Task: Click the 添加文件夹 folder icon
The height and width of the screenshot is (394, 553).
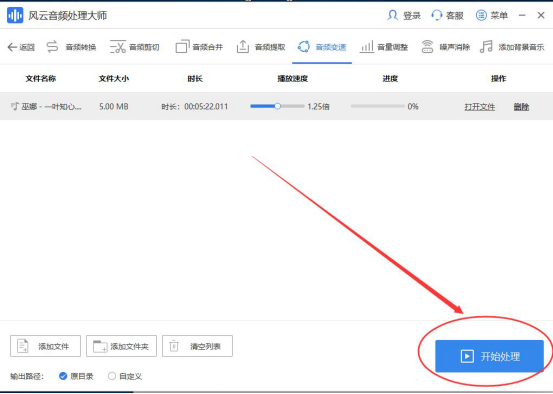Action: [100, 346]
